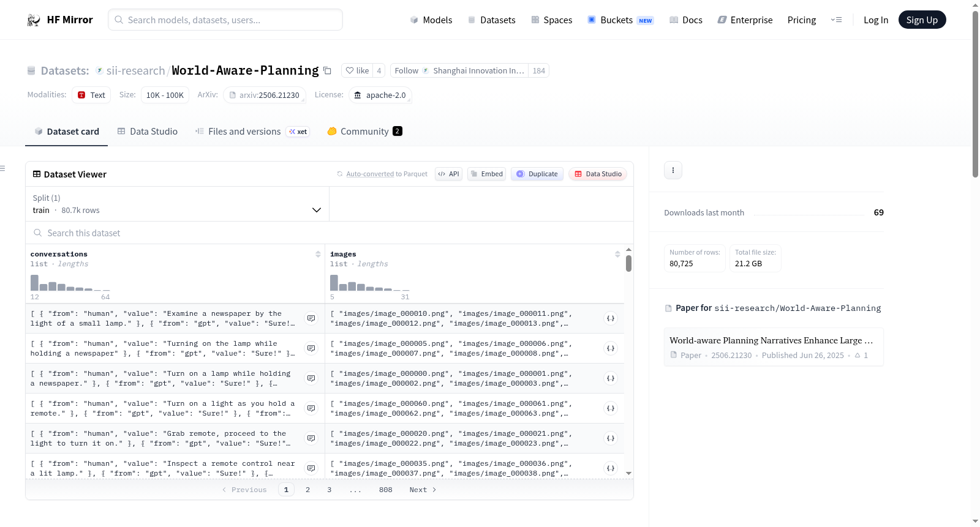This screenshot has height=527, width=980.
Task: Open the Files and versions tab
Action: pyautogui.click(x=252, y=132)
